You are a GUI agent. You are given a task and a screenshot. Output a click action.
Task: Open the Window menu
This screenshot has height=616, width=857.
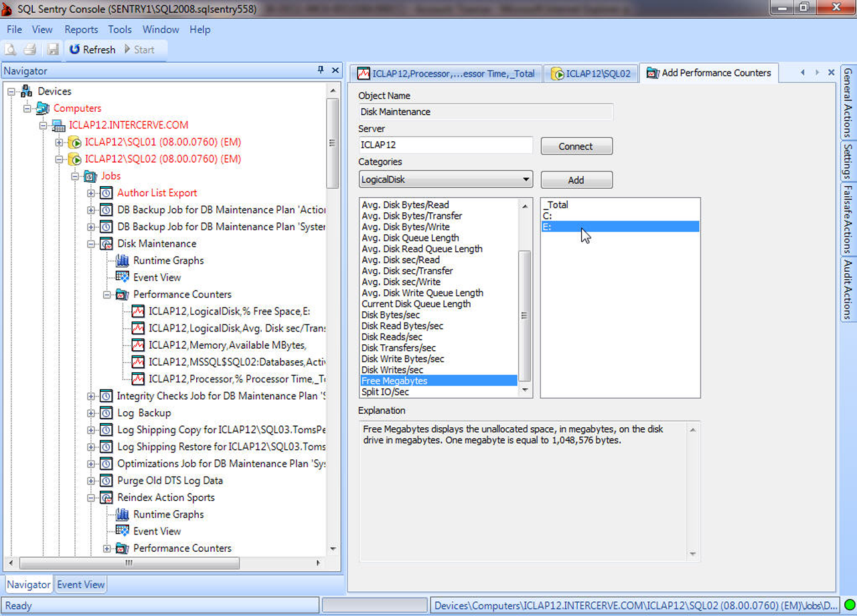click(x=161, y=29)
